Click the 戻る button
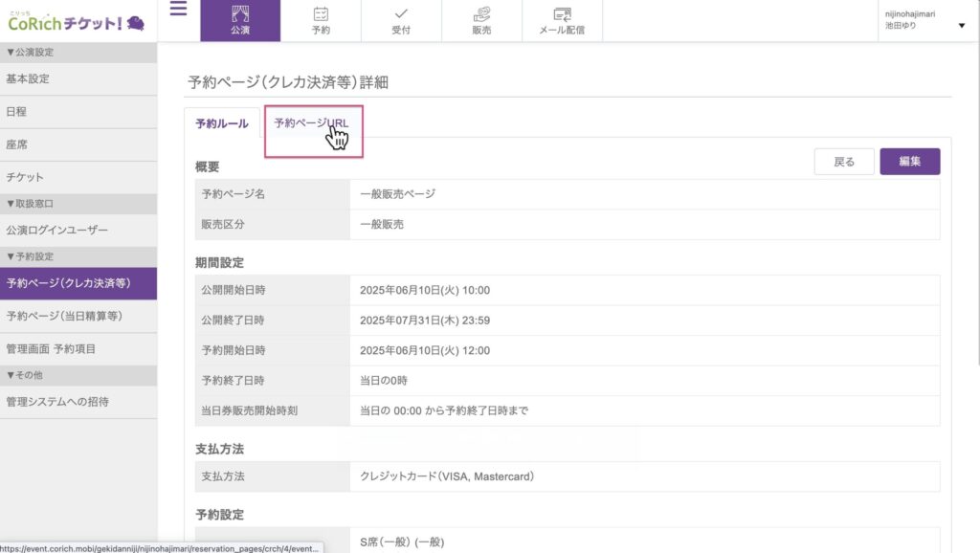The width and height of the screenshot is (980, 553). [x=844, y=162]
